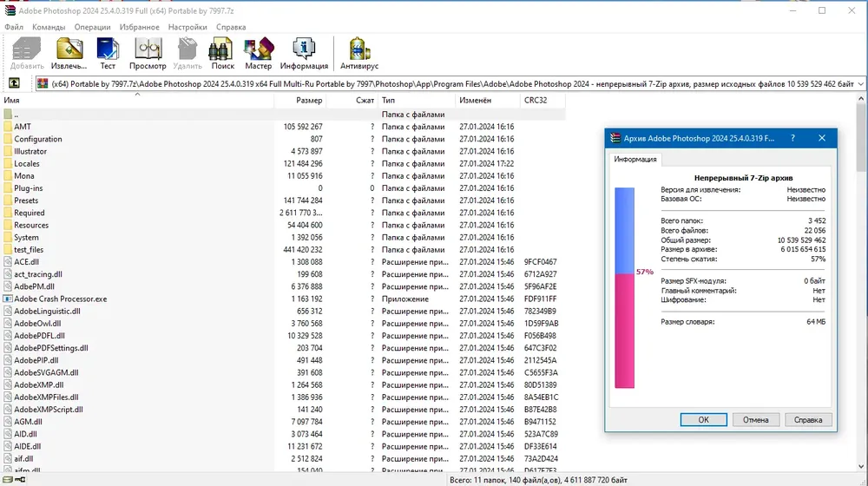
Task: Sort by the Размер column header
Action: [x=300, y=100]
